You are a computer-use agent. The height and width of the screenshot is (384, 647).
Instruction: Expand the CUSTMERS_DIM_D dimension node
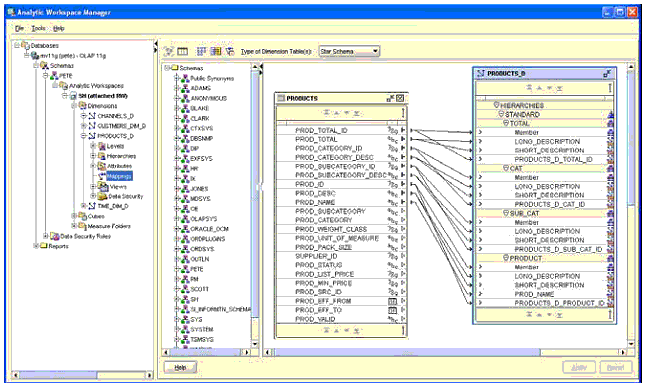coord(84,126)
